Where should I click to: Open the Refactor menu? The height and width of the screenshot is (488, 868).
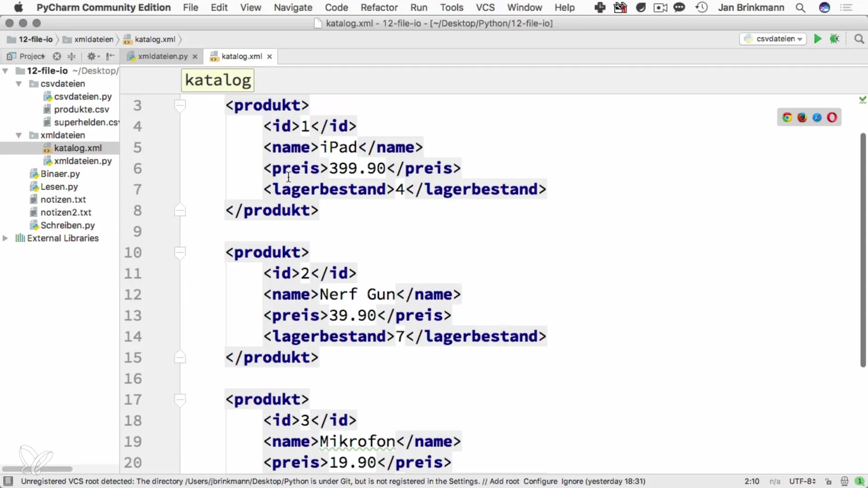coord(379,8)
